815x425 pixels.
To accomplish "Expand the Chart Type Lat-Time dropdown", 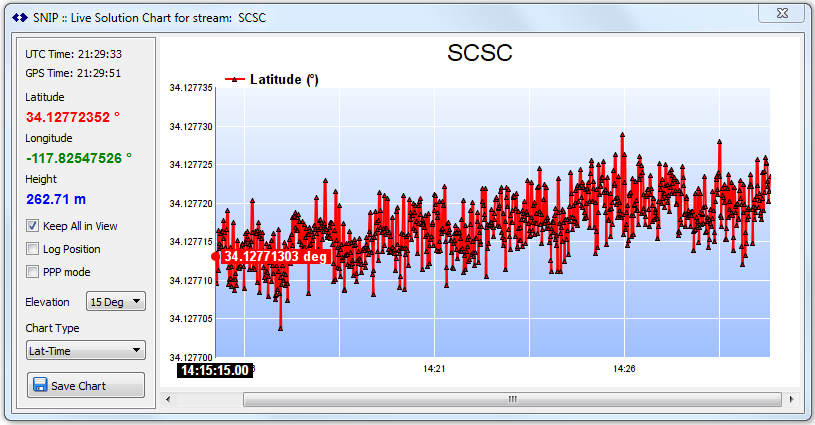I will pyautogui.click(x=86, y=350).
